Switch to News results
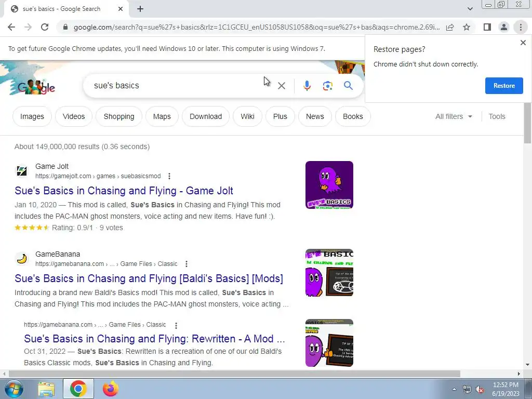 [315, 116]
